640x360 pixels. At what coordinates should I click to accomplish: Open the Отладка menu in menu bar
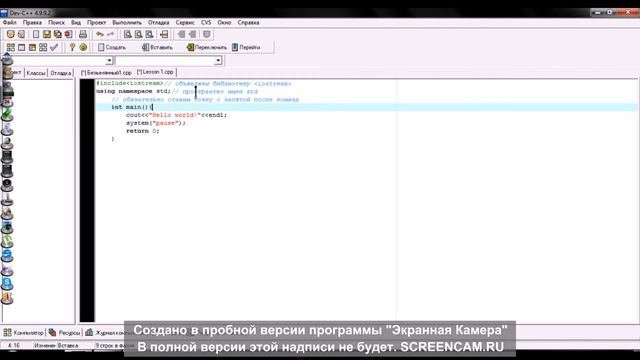tap(158, 22)
